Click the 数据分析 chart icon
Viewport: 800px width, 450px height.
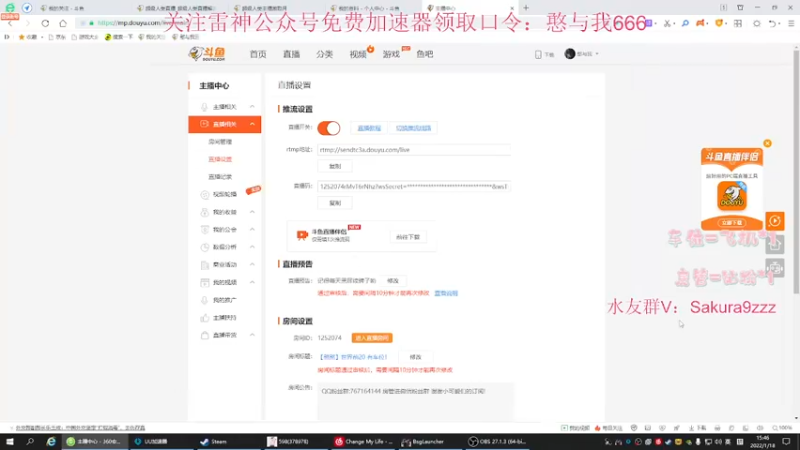point(205,247)
